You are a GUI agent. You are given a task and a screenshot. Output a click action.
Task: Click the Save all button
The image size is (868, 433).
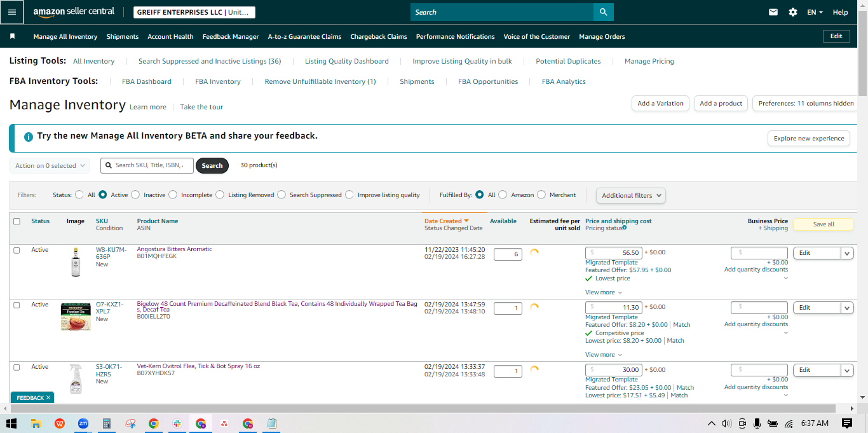[824, 224]
